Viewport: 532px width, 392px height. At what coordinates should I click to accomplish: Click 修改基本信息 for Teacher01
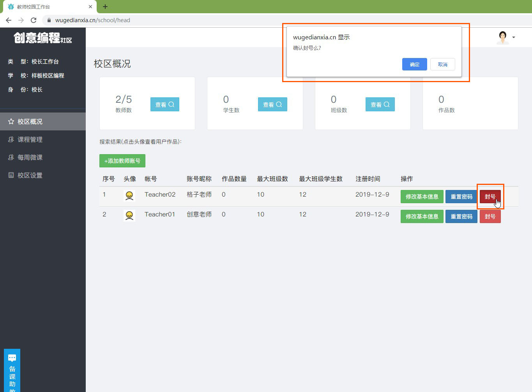coord(422,216)
